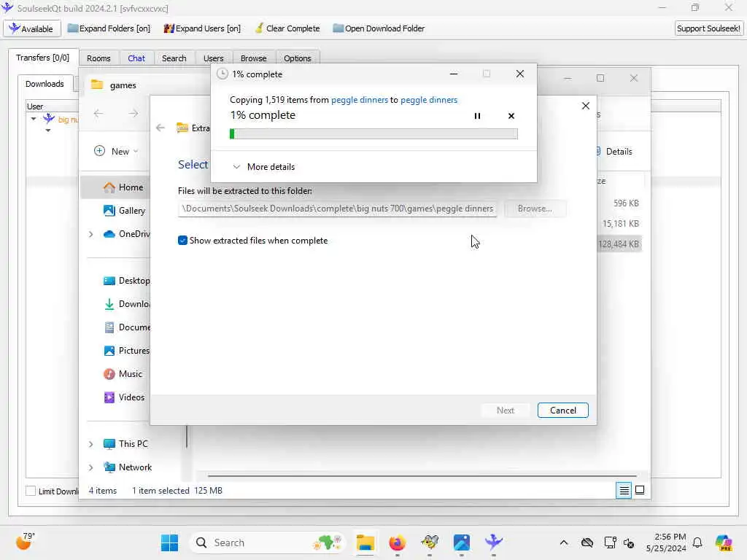The width and height of the screenshot is (747, 560).
Task: Open File Explorer from the taskbar
Action: (x=365, y=542)
